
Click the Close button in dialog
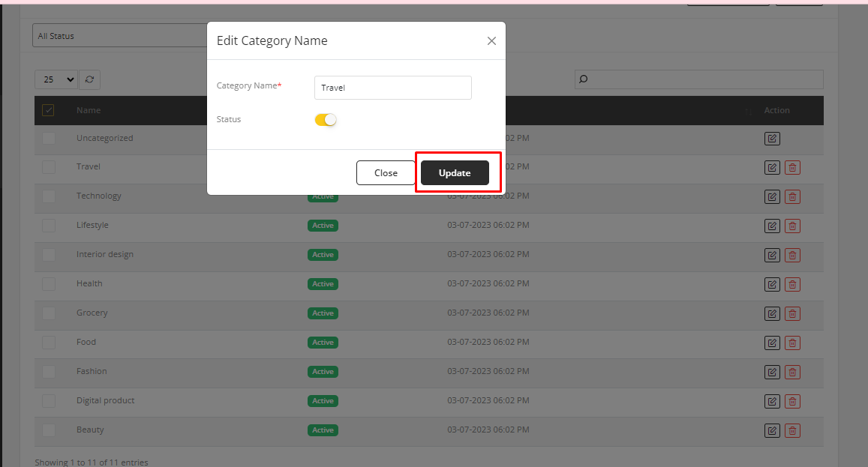point(386,173)
